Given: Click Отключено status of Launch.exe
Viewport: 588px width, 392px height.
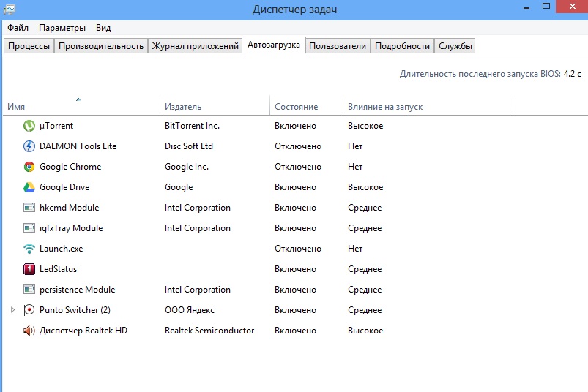Looking at the screenshot, I should [298, 249].
